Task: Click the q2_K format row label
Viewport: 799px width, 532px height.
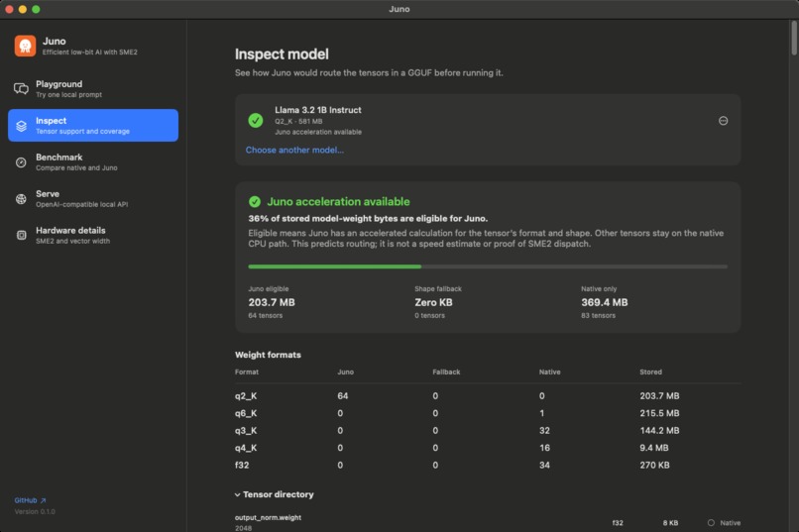Action: tap(246, 396)
